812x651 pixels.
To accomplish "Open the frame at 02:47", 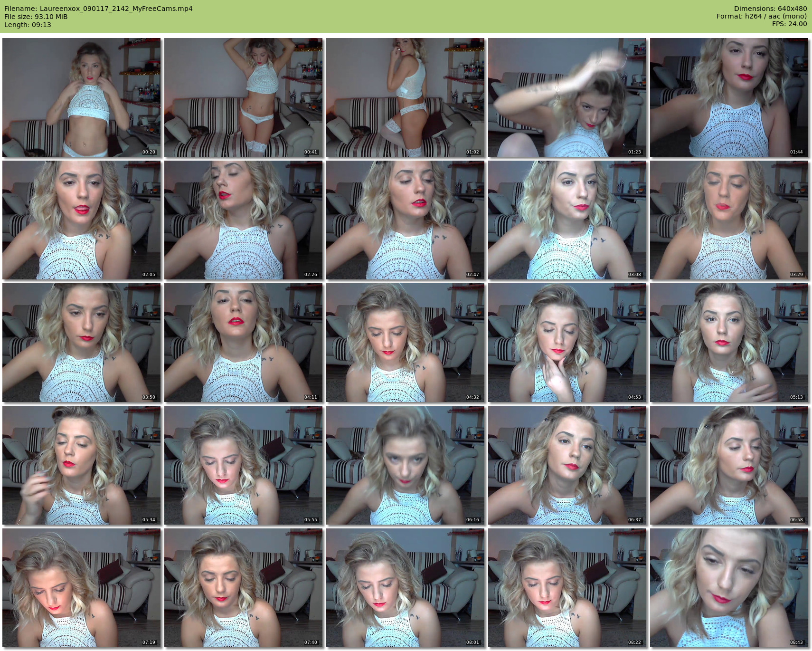I will [x=405, y=220].
